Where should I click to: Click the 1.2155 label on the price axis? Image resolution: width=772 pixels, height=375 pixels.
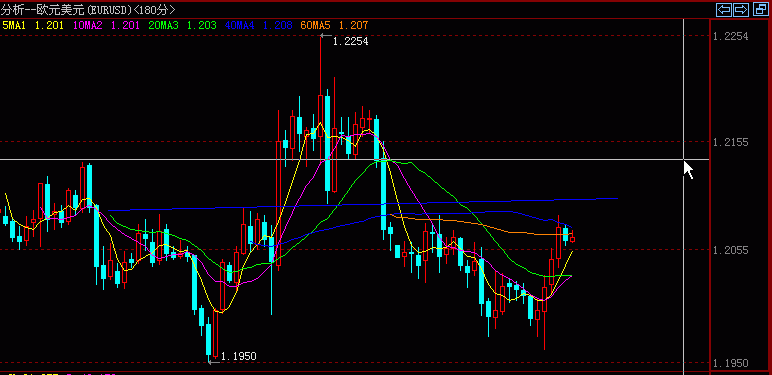pyautogui.click(x=731, y=142)
